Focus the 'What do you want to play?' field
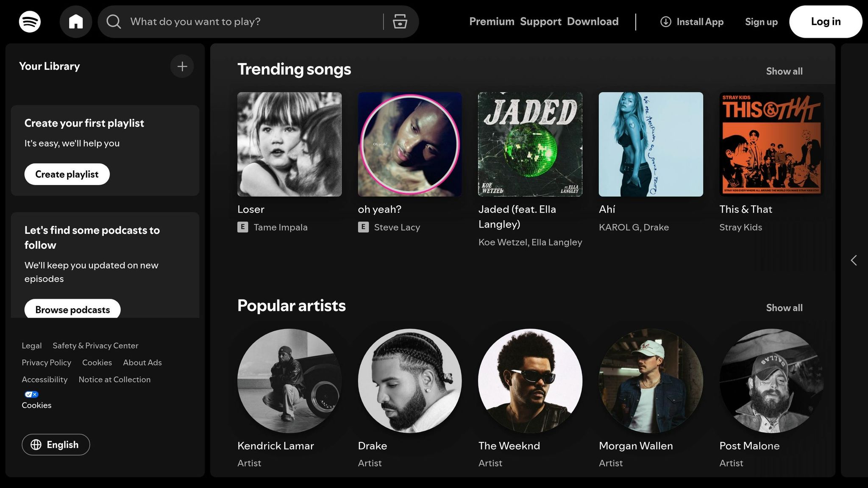The width and height of the screenshot is (868, 488). point(254,22)
